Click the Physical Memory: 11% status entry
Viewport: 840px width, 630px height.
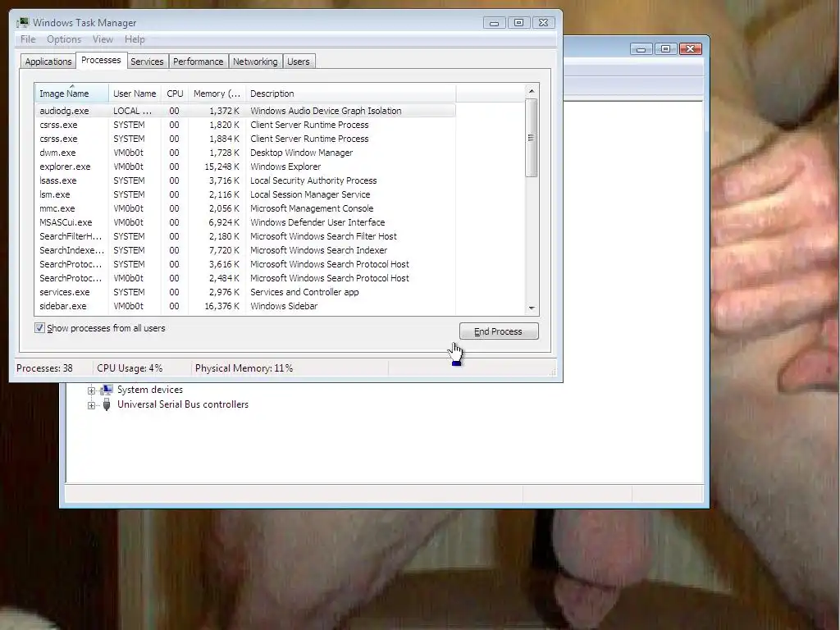point(244,368)
